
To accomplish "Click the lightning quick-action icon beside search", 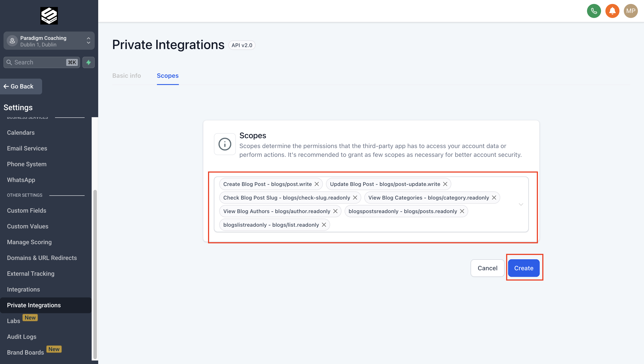I will click(88, 62).
